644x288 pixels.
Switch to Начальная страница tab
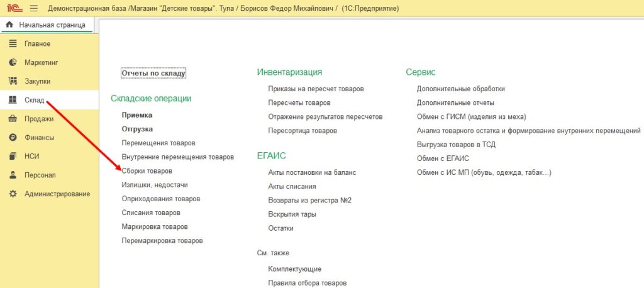[x=52, y=25]
